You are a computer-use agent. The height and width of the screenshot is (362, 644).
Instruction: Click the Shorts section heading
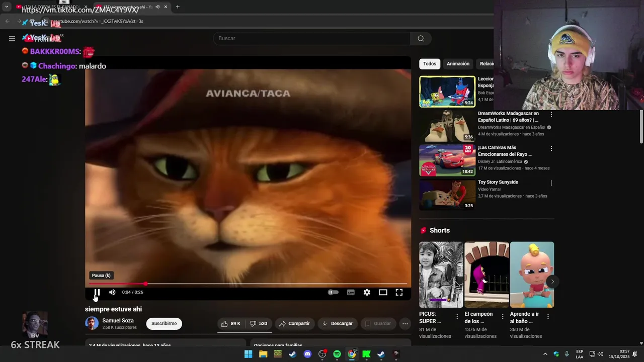click(x=440, y=230)
